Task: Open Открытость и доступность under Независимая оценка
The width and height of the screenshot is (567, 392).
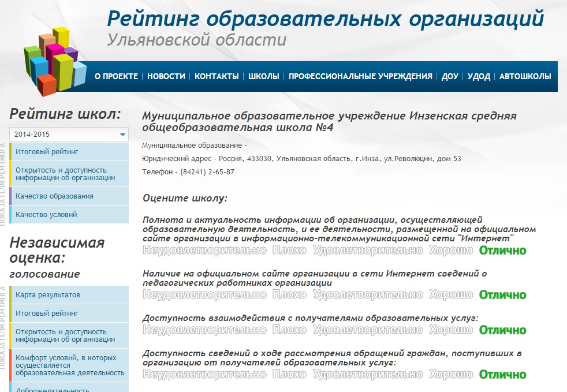Action: pyautogui.click(x=69, y=335)
